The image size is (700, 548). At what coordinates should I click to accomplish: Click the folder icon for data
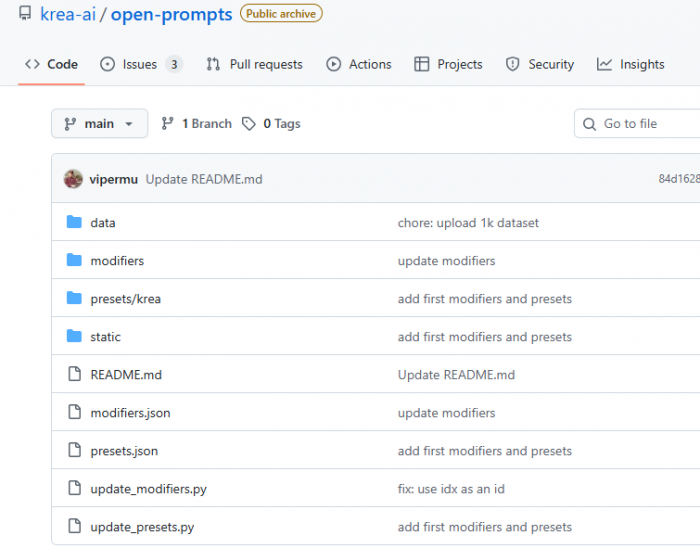click(74, 222)
